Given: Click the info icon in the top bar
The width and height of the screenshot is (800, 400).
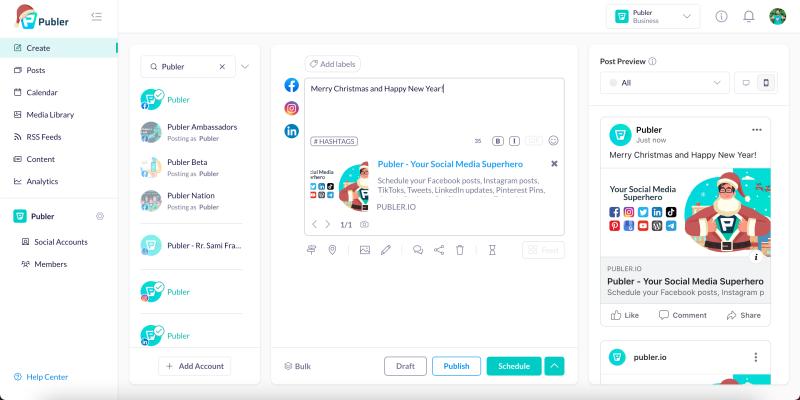Looking at the screenshot, I should coord(721,16).
